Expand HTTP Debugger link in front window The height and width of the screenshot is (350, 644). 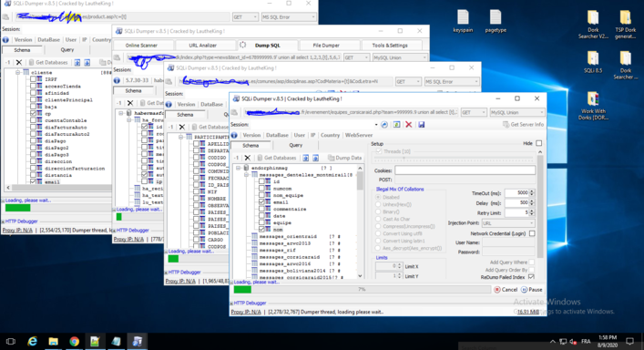pyautogui.click(x=250, y=303)
